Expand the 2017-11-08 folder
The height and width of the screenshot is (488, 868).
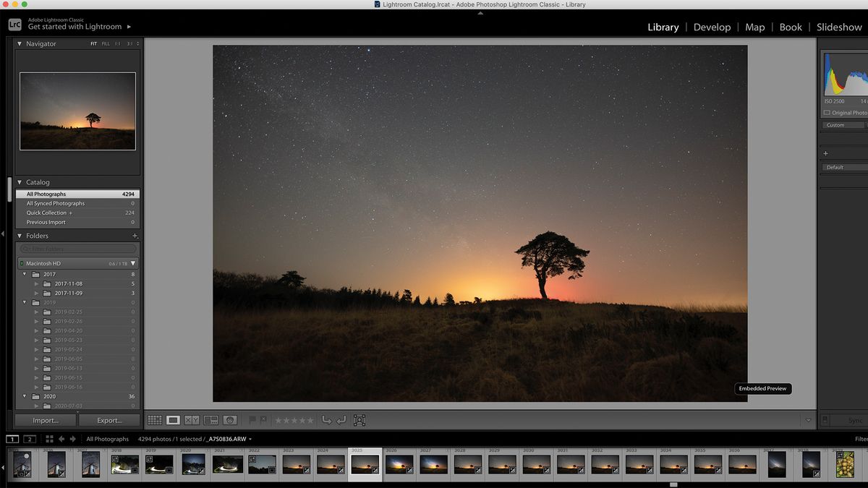click(37, 283)
